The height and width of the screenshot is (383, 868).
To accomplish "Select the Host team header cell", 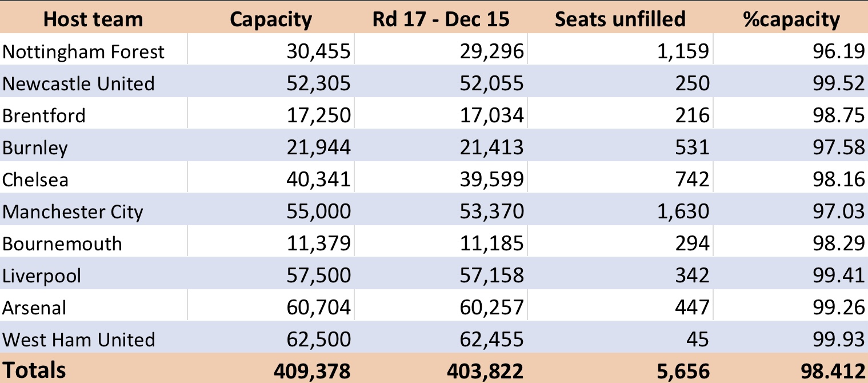I will point(93,19).
